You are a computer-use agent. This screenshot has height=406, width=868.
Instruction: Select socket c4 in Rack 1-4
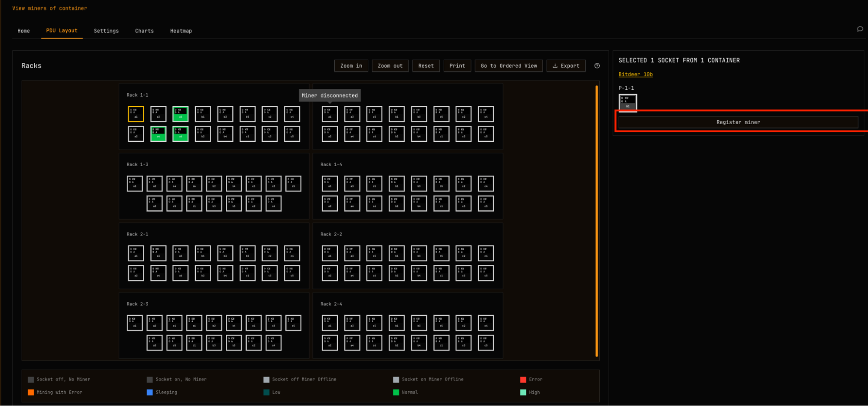pos(485,183)
